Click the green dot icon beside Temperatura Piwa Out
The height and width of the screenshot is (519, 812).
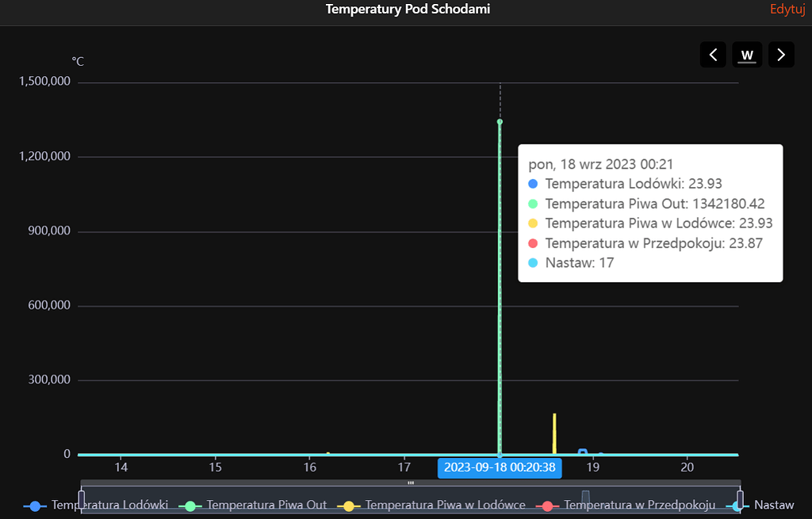(190, 505)
